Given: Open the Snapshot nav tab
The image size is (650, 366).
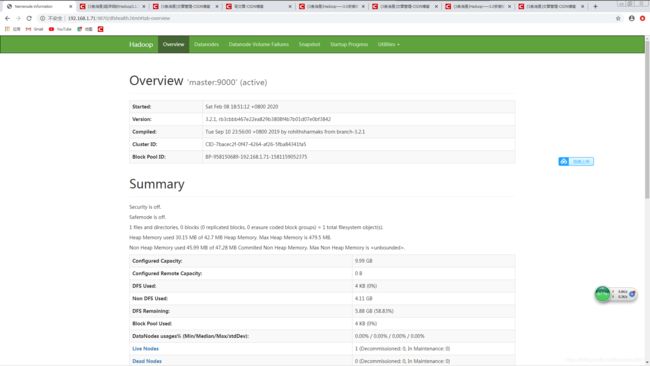Looking at the screenshot, I should [309, 44].
